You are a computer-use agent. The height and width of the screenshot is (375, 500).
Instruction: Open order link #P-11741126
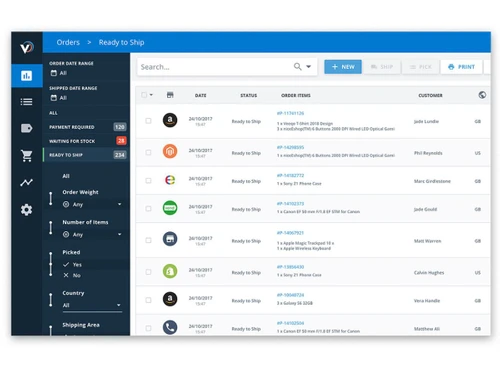[290, 113]
